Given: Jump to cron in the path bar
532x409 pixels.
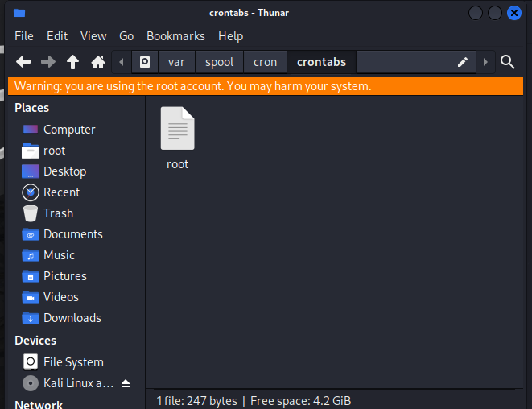Looking at the screenshot, I should (266, 62).
